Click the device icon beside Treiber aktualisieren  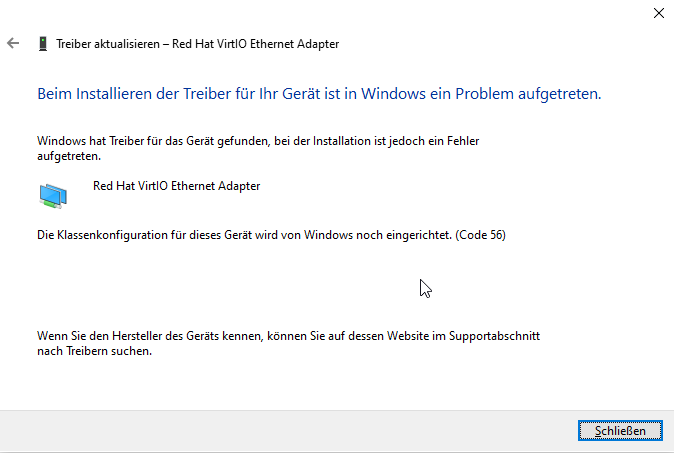point(43,44)
